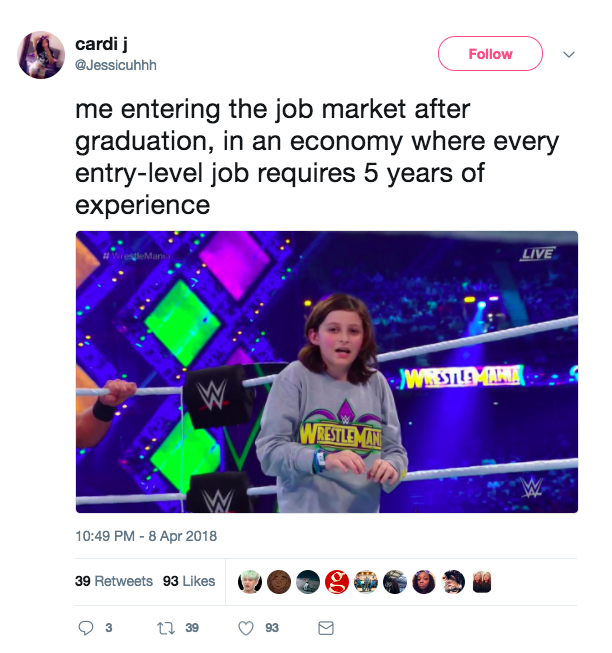Retweet this tweet using the arrows icon
Image resolution: width=612 pixels, height=653 pixels.
coord(166,628)
